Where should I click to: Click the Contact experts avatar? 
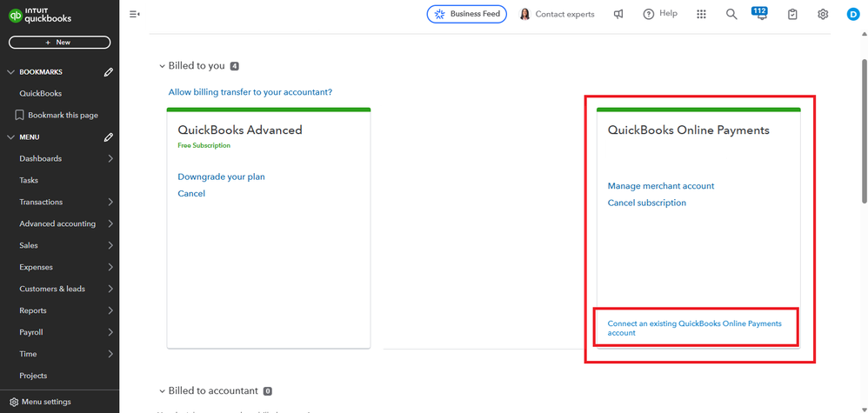coord(524,15)
